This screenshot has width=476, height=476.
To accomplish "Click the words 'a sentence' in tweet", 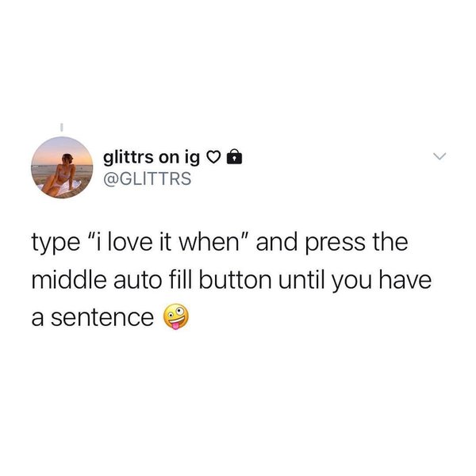I will [x=93, y=318].
